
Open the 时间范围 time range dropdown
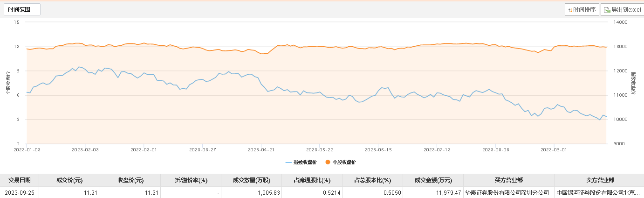[x=22, y=9]
